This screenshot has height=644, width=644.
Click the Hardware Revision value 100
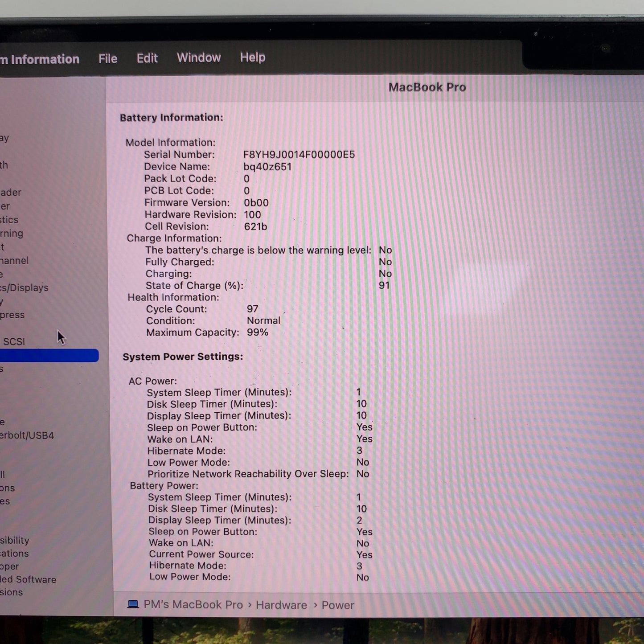(x=252, y=215)
